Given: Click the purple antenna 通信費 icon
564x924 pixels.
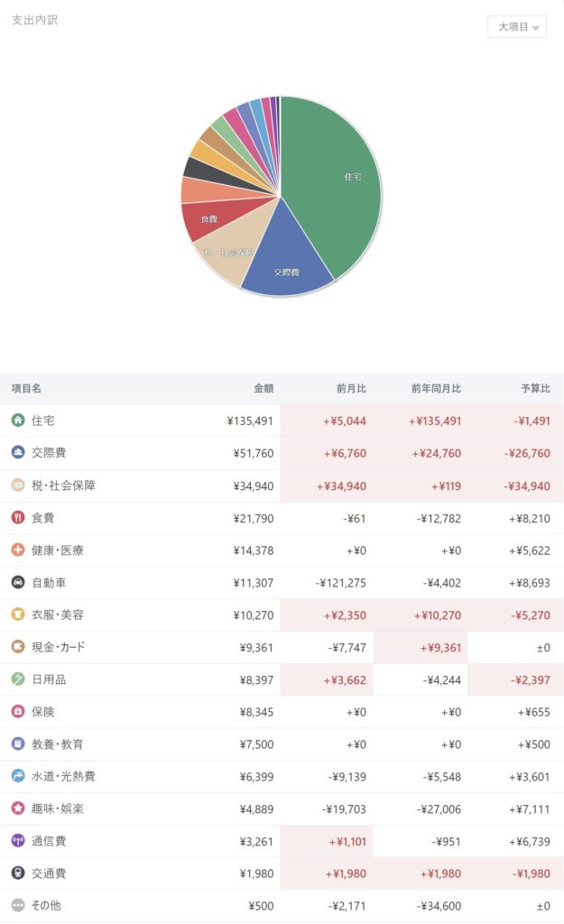Looking at the screenshot, I should 18,841.
